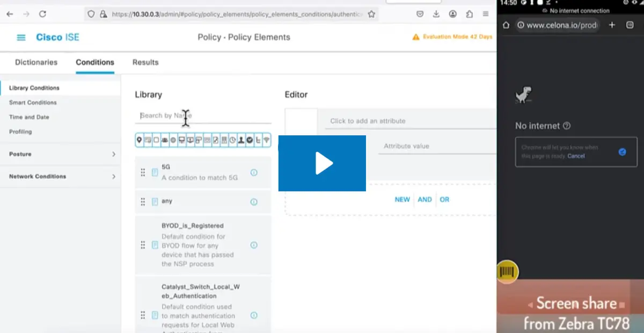Click OR in the editor
This screenshot has height=333, width=644.
click(x=444, y=199)
